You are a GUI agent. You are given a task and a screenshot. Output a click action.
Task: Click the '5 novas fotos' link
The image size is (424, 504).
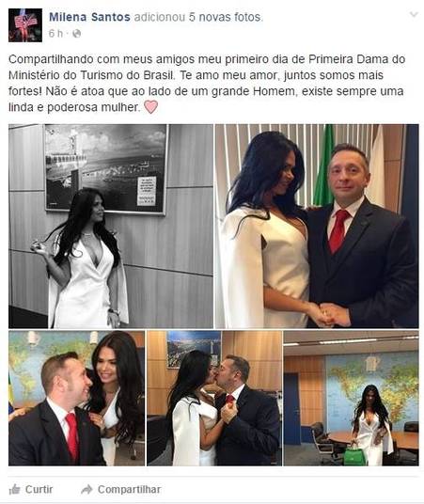[226, 17]
